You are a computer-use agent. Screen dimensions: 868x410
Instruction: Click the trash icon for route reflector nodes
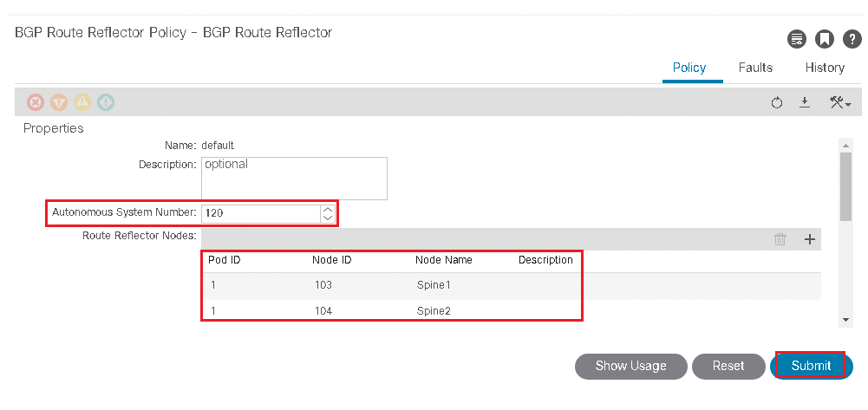pos(780,239)
